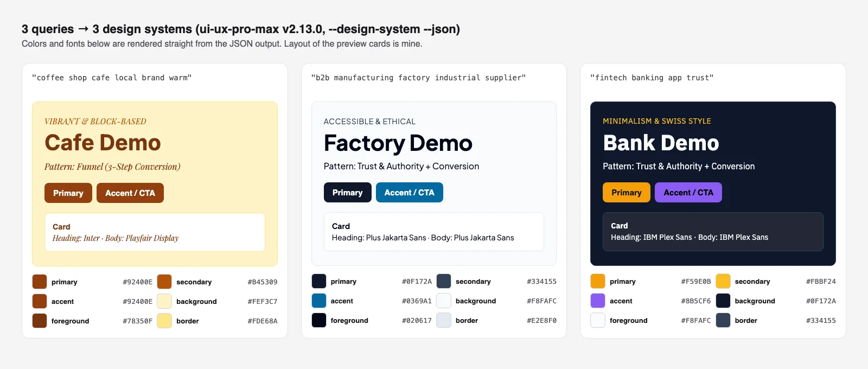868x369 pixels.
Task: Click the 3 queries page title
Action: (241, 29)
